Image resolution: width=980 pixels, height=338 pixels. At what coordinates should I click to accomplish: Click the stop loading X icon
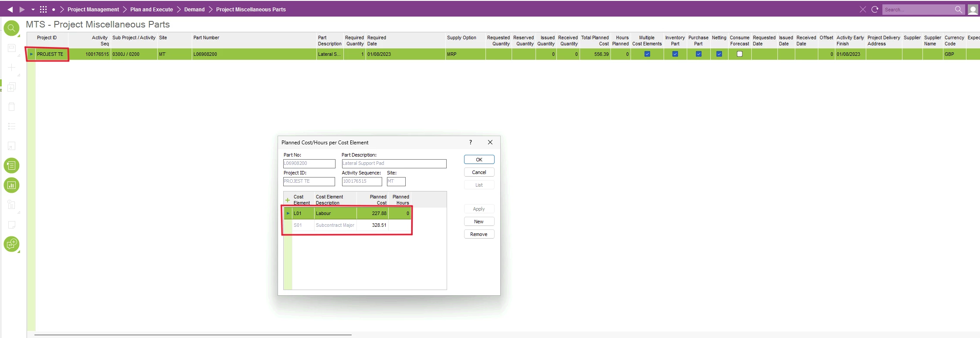tap(863, 9)
